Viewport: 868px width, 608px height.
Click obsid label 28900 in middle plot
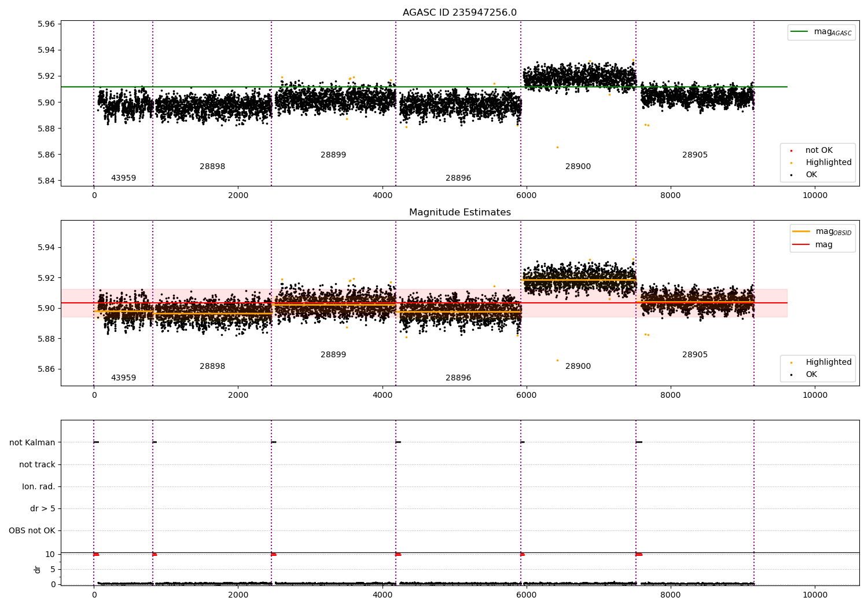click(x=578, y=367)
